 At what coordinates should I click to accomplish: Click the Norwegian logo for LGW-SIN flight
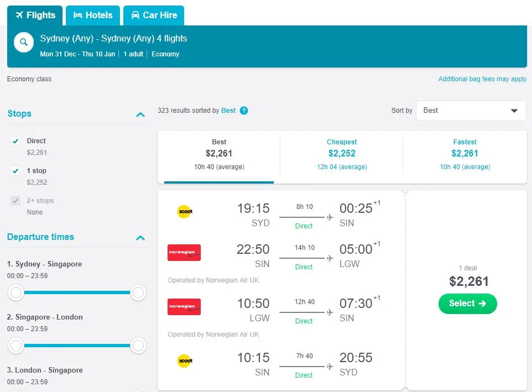coord(184,307)
